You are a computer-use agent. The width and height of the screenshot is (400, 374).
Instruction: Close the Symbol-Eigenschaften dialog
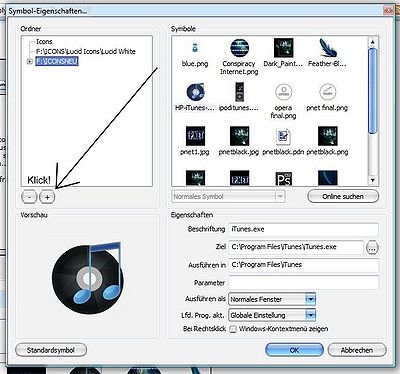tap(389, 10)
